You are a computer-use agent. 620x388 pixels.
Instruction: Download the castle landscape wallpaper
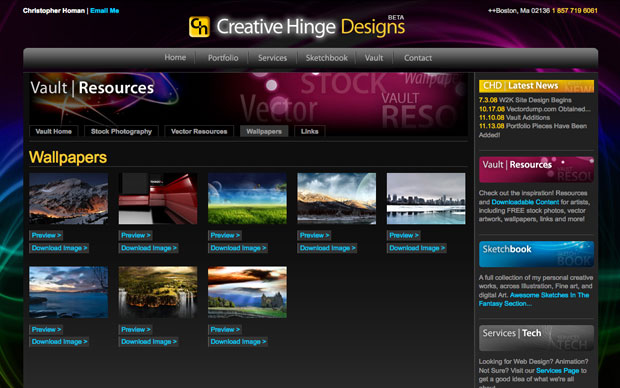pyautogui.click(x=238, y=342)
